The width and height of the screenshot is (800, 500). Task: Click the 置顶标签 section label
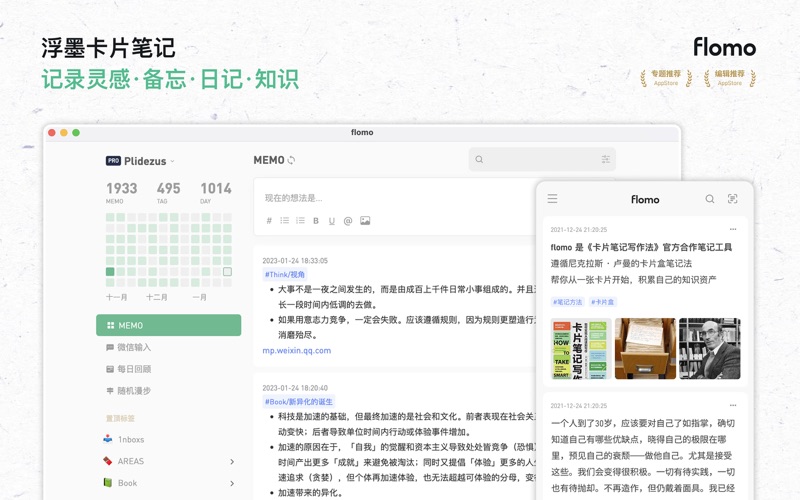120,418
